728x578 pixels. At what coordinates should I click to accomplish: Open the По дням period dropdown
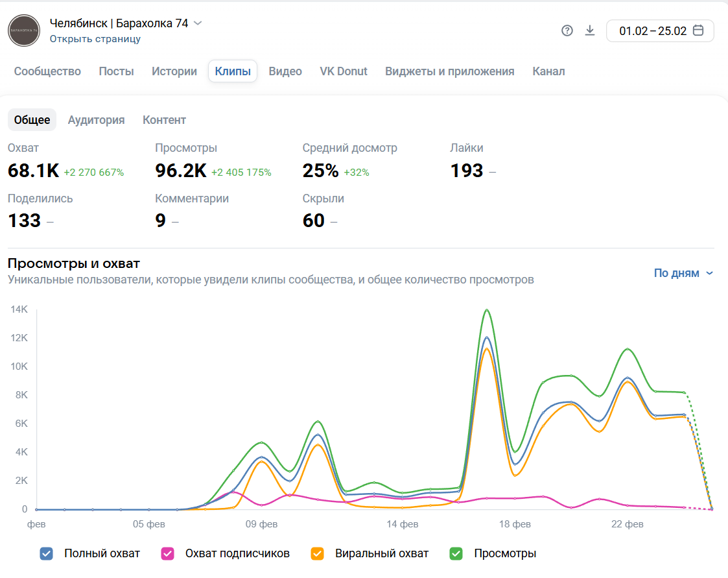(683, 273)
